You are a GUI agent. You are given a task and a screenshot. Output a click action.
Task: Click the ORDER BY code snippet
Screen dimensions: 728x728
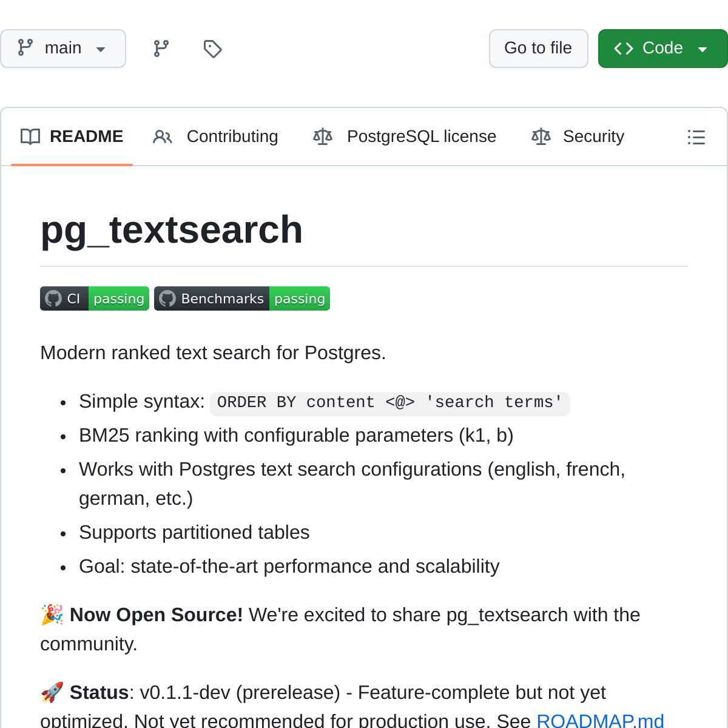tap(389, 403)
